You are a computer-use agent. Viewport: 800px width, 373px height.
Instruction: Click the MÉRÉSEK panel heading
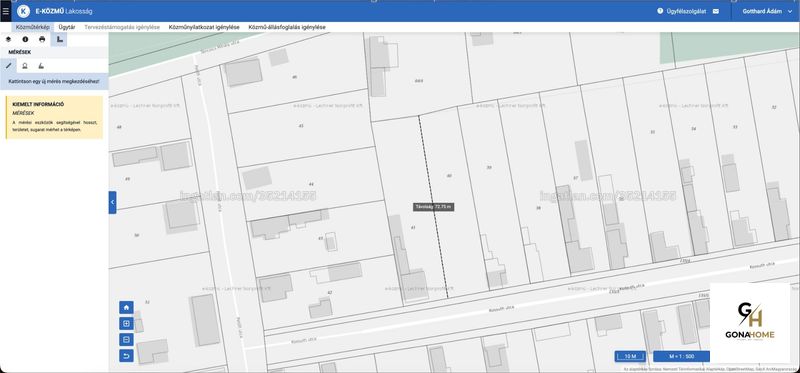tap(19, 52)
